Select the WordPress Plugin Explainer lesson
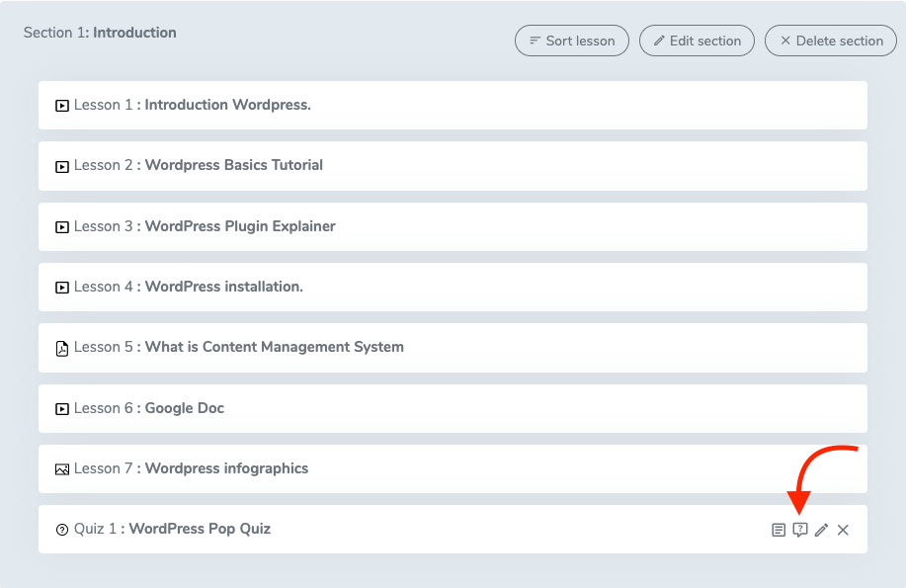Viewport: 906px width, 588px height. pos(240,226)
